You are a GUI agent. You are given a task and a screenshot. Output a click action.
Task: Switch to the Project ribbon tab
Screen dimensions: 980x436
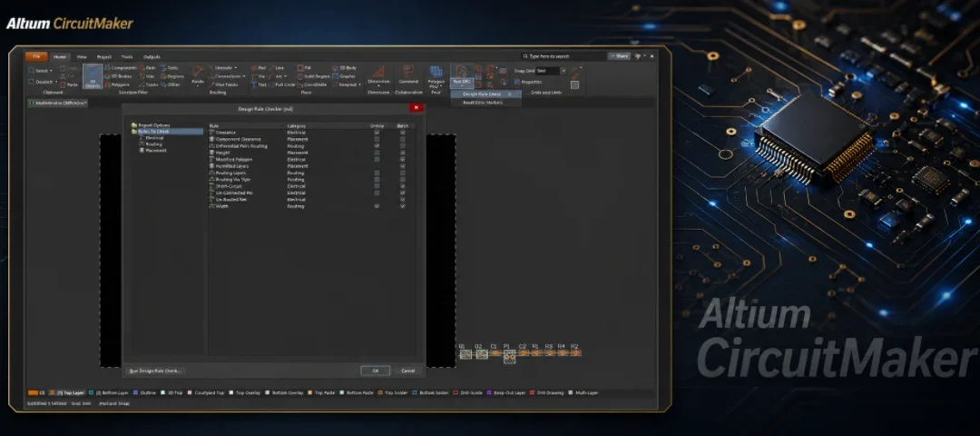click(x=104, y=57)
